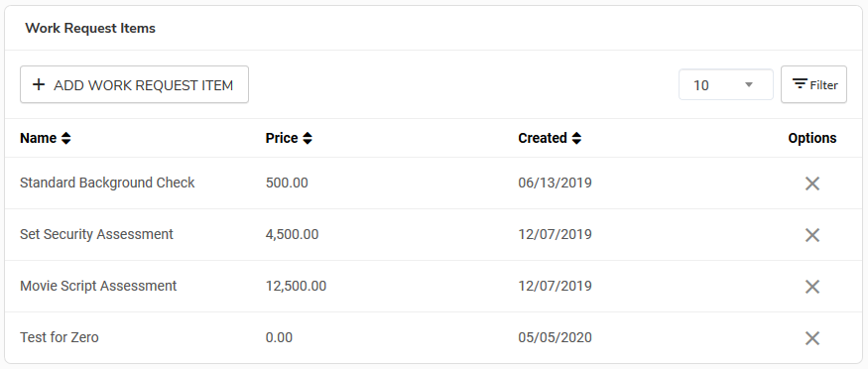This screenshot has width=868, height=369.
Task: Click the Work Request Items panel title
Action: 90,28
